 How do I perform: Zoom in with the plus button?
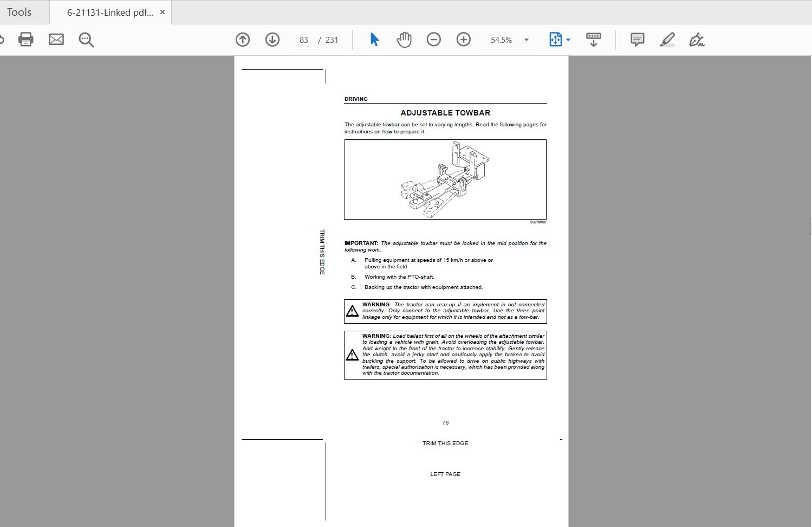pyautogui.click(x=464, y=40)
